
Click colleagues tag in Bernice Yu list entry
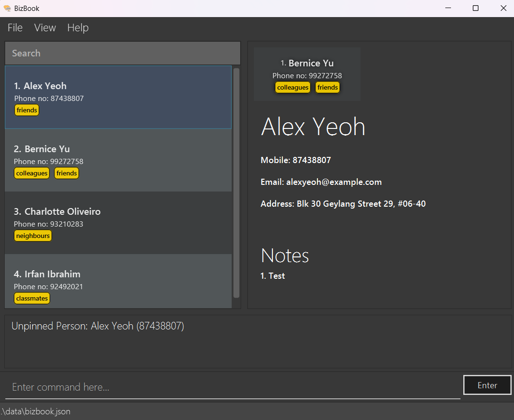click(x=32, y=173)
